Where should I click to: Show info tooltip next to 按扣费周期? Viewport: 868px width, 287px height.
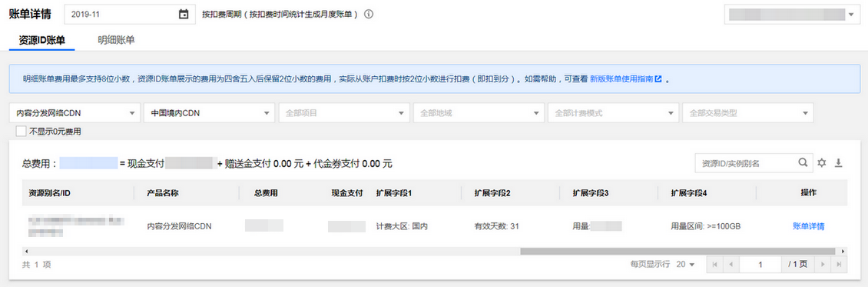point(369,15)
